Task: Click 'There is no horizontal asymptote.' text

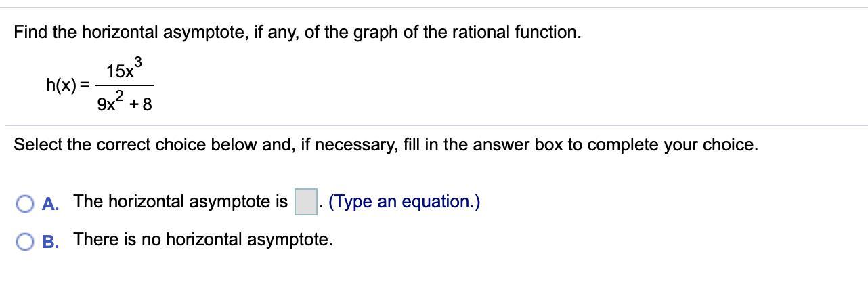Action: pos(203,239)
